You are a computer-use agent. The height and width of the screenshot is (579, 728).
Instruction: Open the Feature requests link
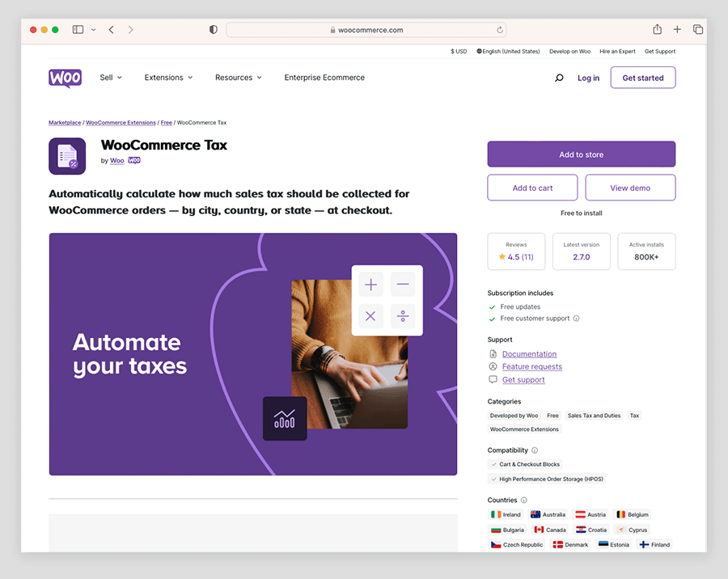pyautogui.click(x=532, y=366)
